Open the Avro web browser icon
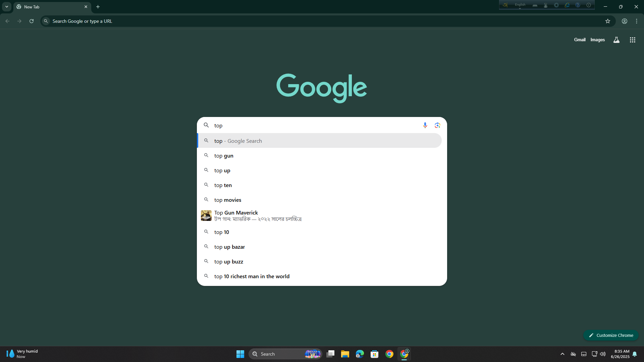This screenshot has width=644, height=362. (567, 5)
